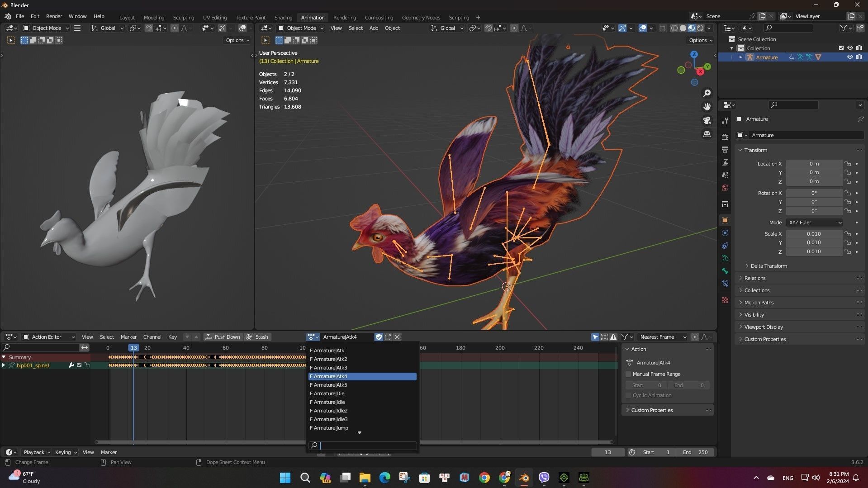Click the Push Down button
The image size is (868, 488).
click(223, 337)
